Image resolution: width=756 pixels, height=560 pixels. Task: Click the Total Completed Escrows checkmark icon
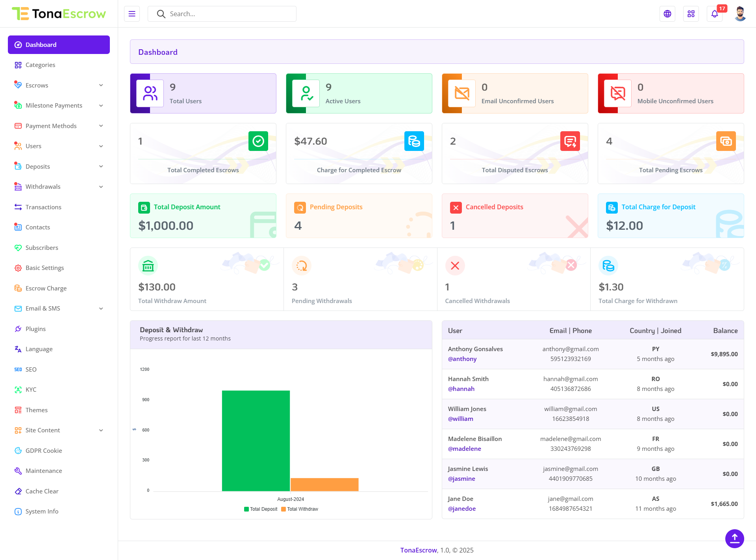pos(258,141)
